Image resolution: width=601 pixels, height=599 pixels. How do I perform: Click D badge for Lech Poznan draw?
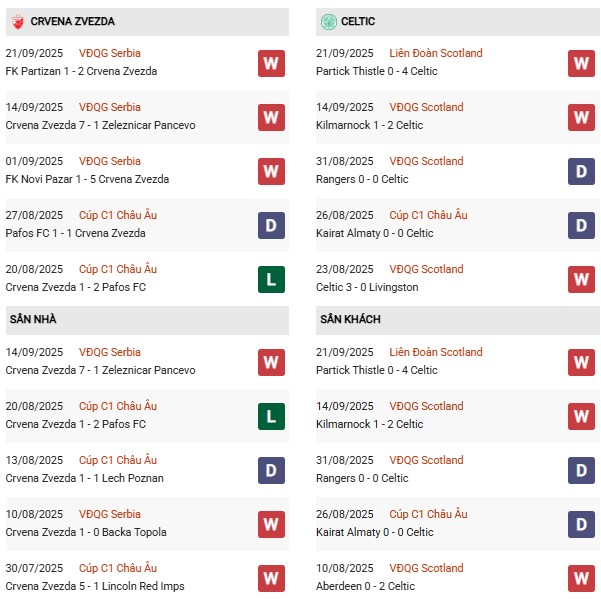(x=271, y=470)
